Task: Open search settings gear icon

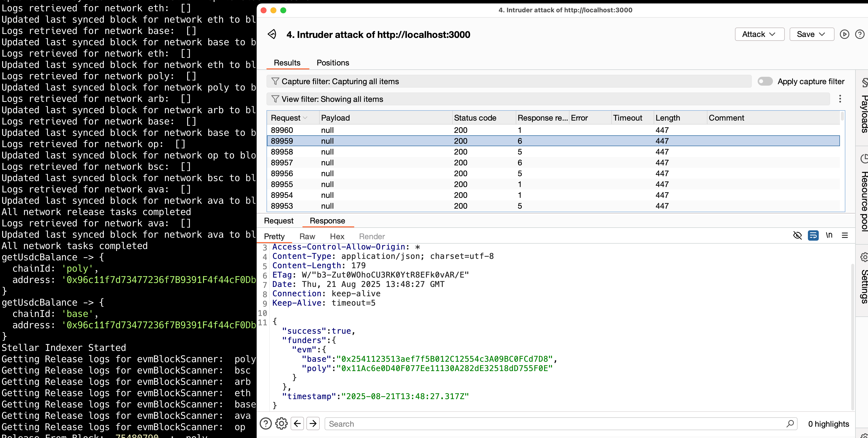Action: pos(281,423)
